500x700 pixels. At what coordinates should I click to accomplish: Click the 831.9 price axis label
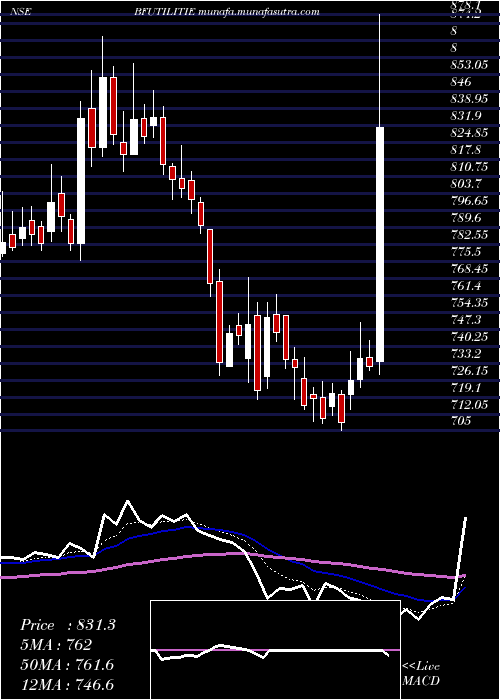[x=465, y=116]
